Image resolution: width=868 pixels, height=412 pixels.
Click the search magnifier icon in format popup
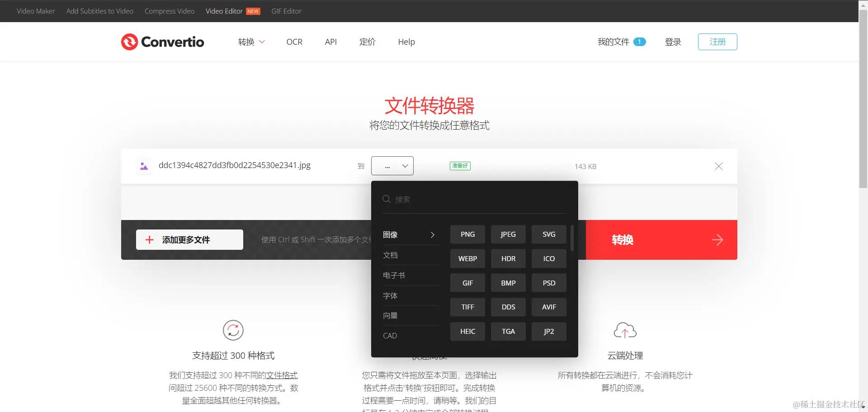(387, 199)
